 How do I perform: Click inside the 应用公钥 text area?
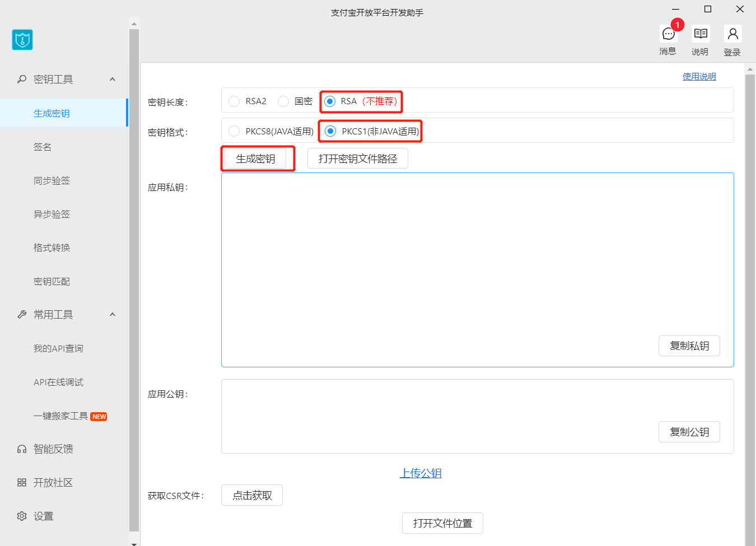pos(478,416)
